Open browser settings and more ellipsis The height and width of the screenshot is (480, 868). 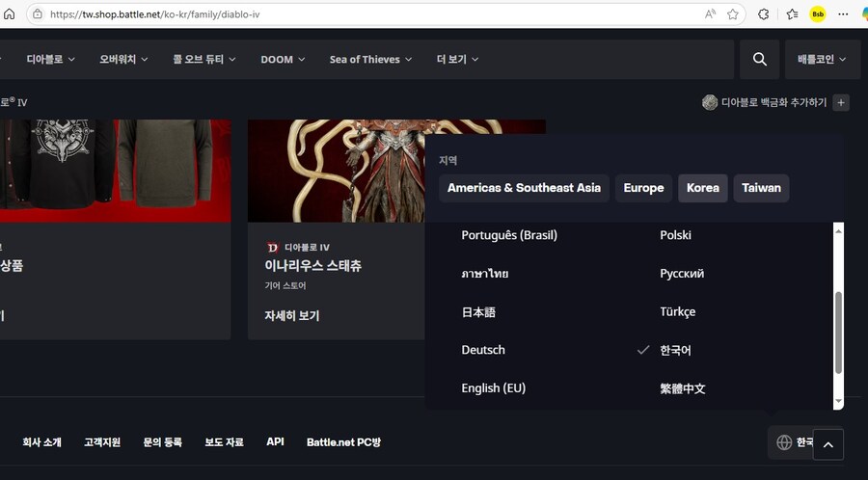click(843, 14)
